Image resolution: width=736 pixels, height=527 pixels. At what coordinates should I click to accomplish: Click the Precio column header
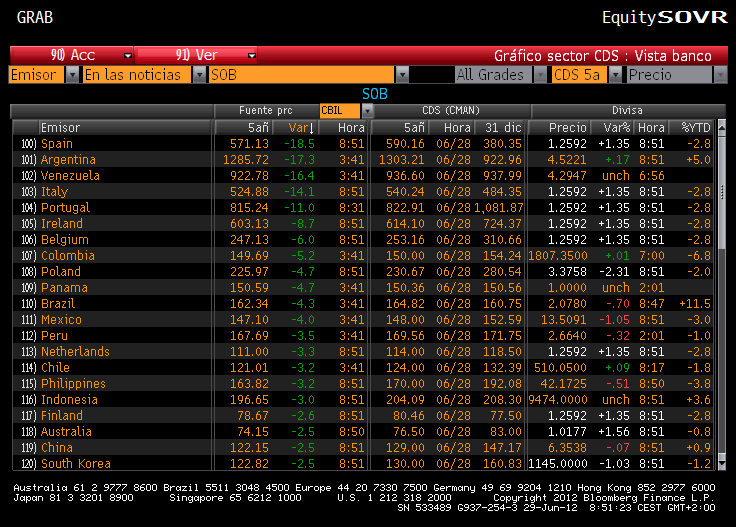(559, 128)
